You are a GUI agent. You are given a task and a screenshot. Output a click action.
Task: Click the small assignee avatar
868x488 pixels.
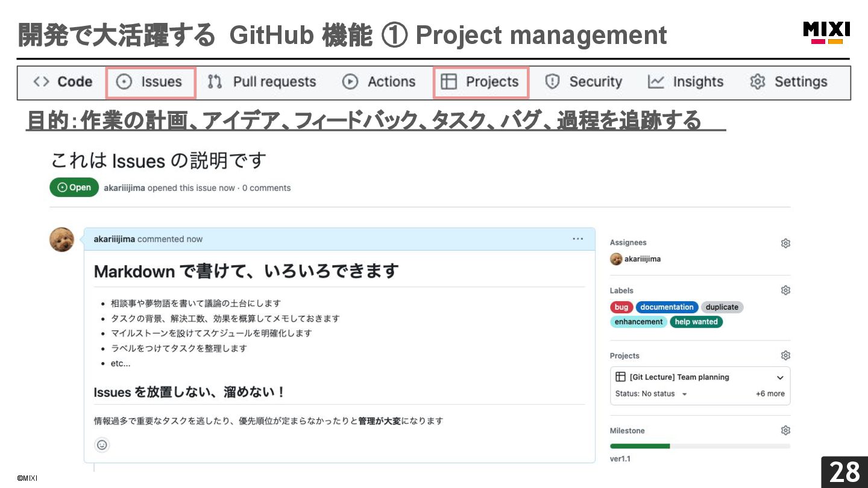(x=616, y=259)
